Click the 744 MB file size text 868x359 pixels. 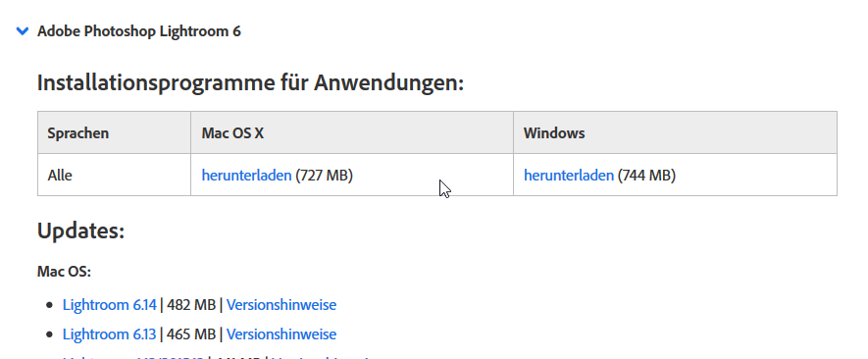tap(646, 175)
